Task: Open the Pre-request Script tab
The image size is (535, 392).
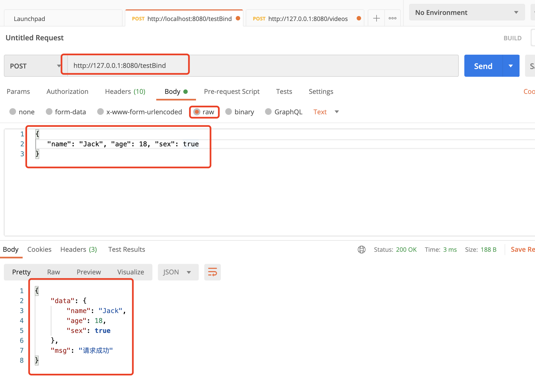Action: click(232, 91)
